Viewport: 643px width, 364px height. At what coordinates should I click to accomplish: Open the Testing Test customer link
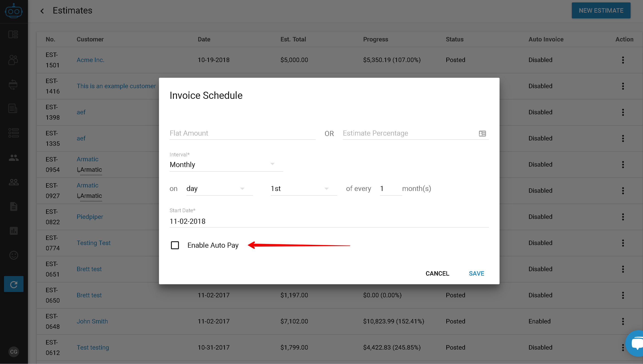pos(93,243)
